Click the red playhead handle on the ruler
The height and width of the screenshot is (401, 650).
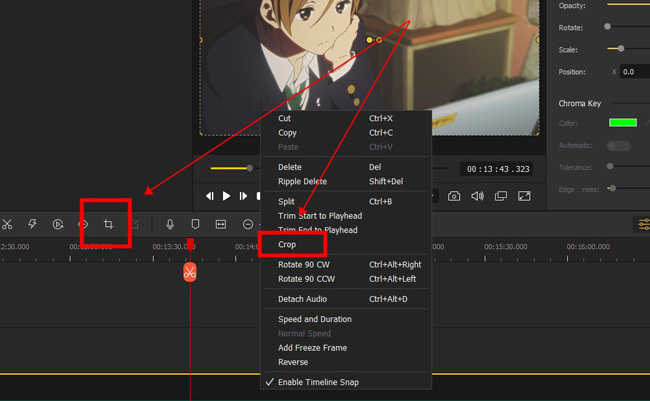coord(190,242)
